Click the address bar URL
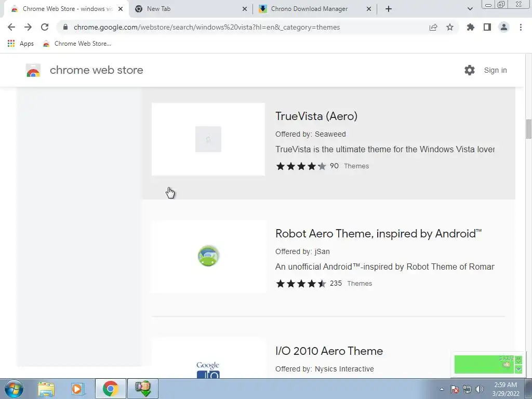This screenshot has width=532, height=399. [x=207, y=27]
